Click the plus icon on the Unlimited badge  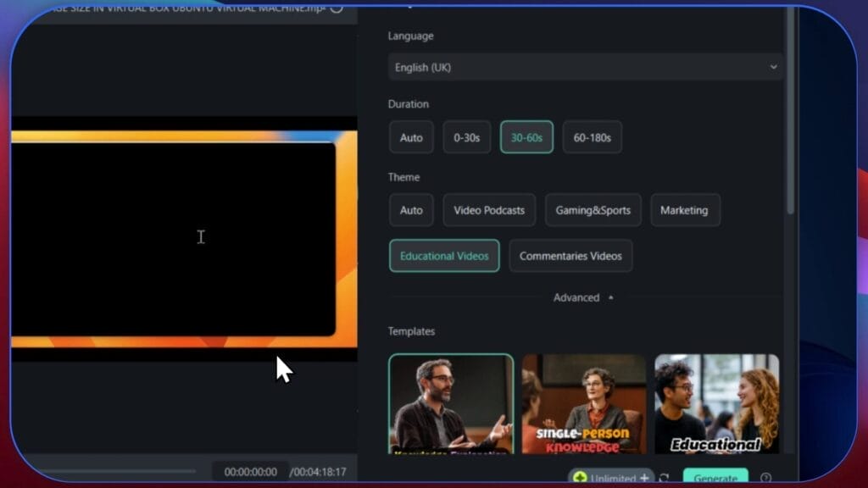(x=643, y=477)
